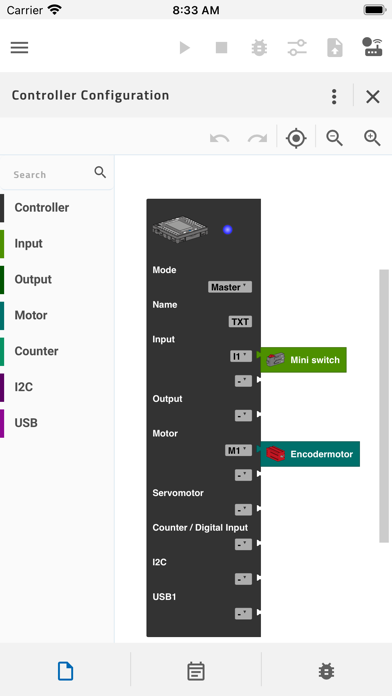Open the hamburger menu
This screenshot has width=392, height=696.
click(x=20, y=47)
